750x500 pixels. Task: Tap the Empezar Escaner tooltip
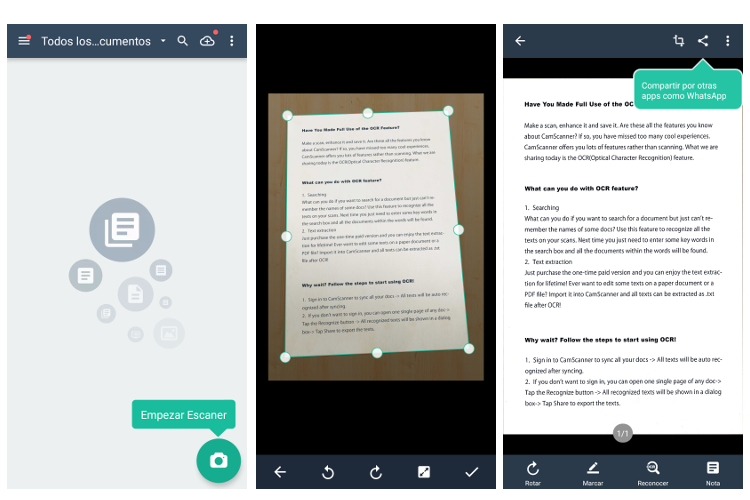tap(184, 414)
